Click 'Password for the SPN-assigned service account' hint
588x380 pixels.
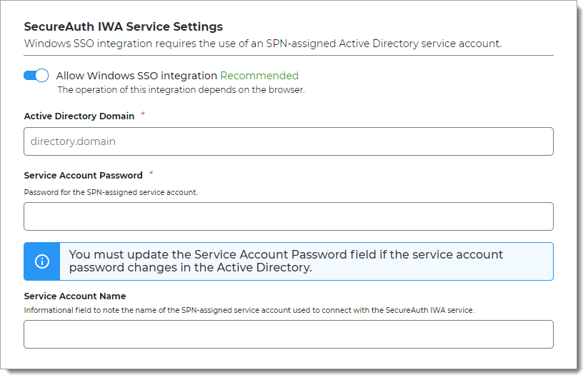(110, 192)
